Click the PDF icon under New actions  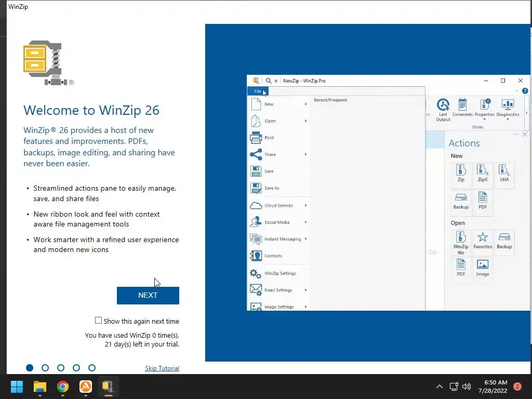[x=483, y=197]
